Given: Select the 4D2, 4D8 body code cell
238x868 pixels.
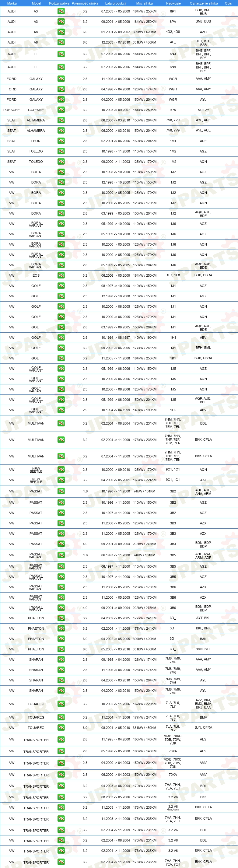Looking at the screenshot, I should [173, 32].
